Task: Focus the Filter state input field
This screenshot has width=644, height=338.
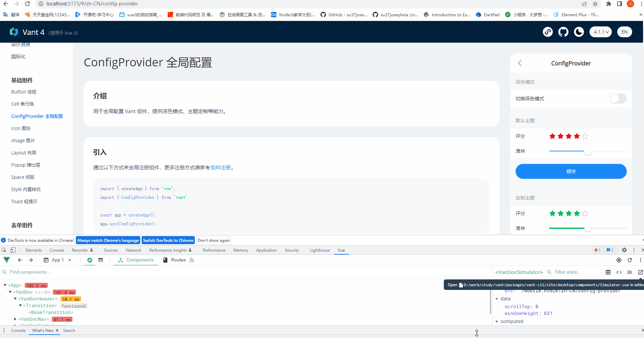Action: 575,272
